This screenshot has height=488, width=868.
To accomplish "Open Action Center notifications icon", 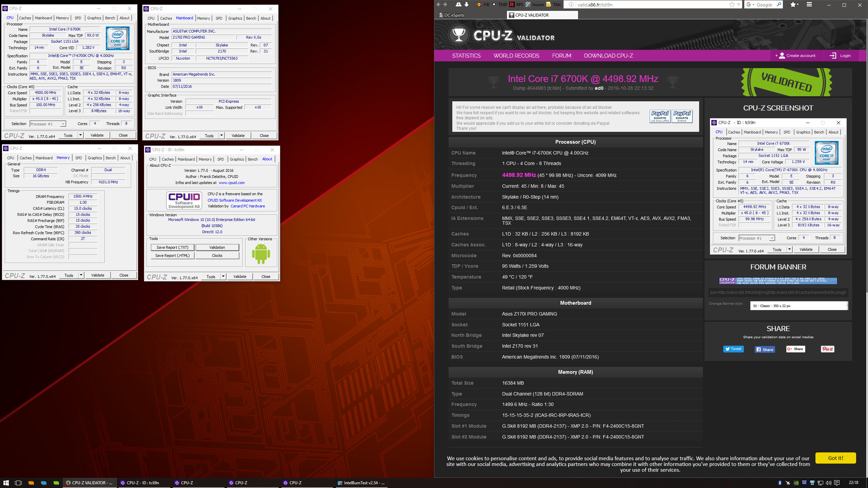I will (837, 483).
